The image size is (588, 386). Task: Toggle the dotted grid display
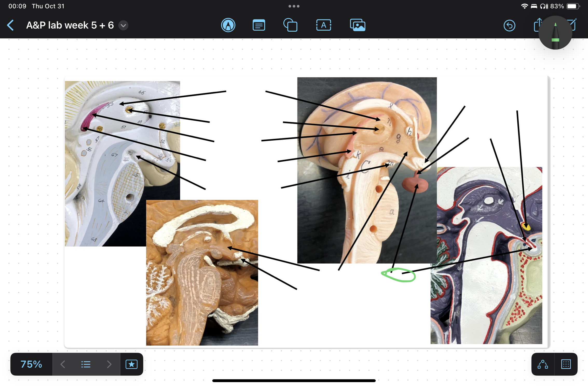click(566, 364)
